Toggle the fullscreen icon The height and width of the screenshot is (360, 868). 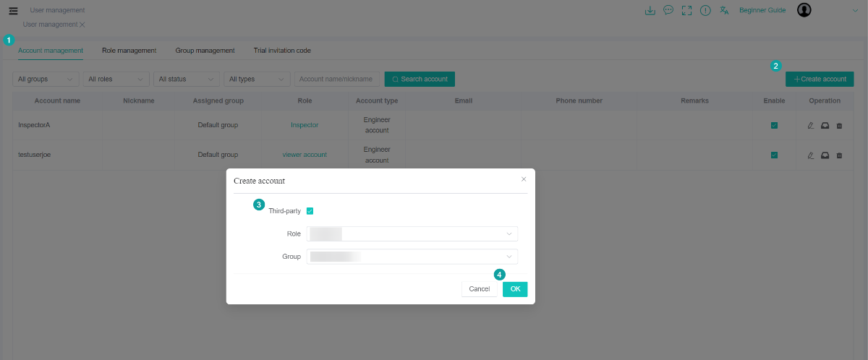pos(687,10)
